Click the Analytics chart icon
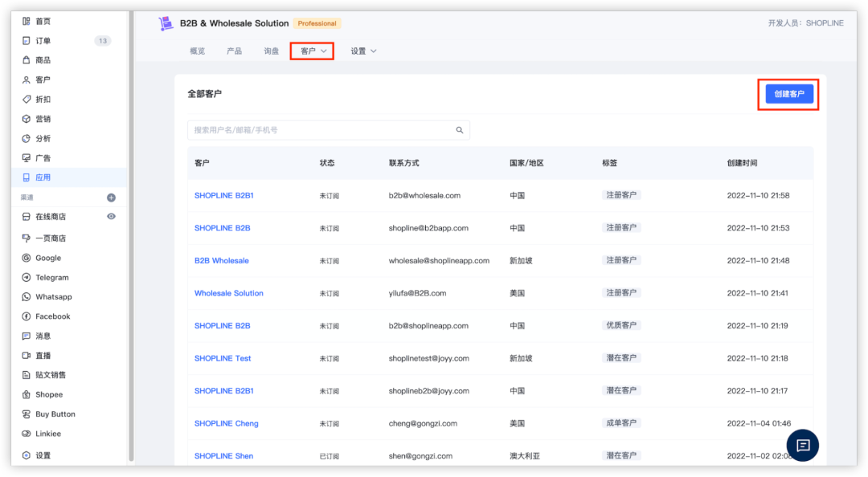The height and width of the screenshot is (477, 868). point(27,138)
